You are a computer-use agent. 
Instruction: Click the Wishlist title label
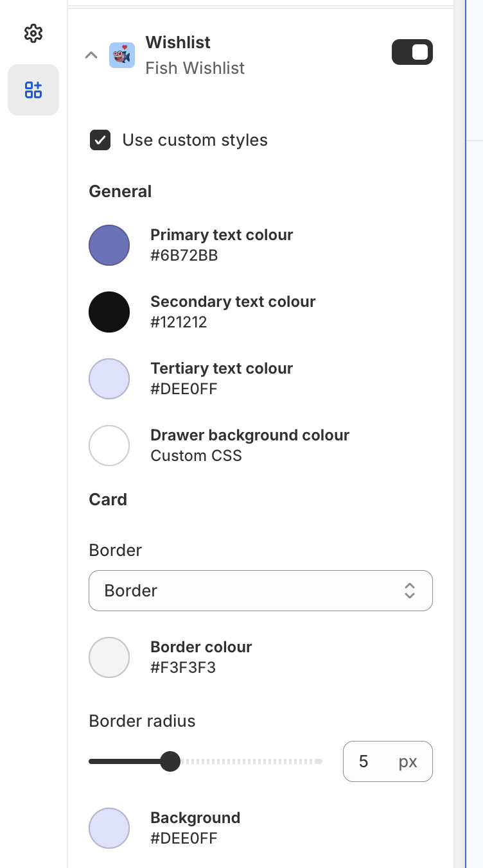coord(178,42)
